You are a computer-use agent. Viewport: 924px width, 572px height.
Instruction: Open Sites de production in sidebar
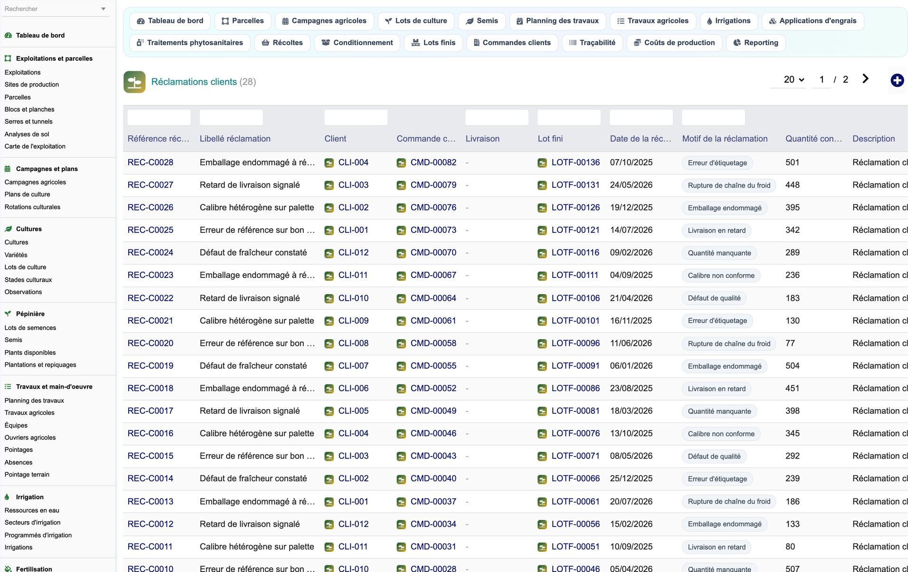32,85
